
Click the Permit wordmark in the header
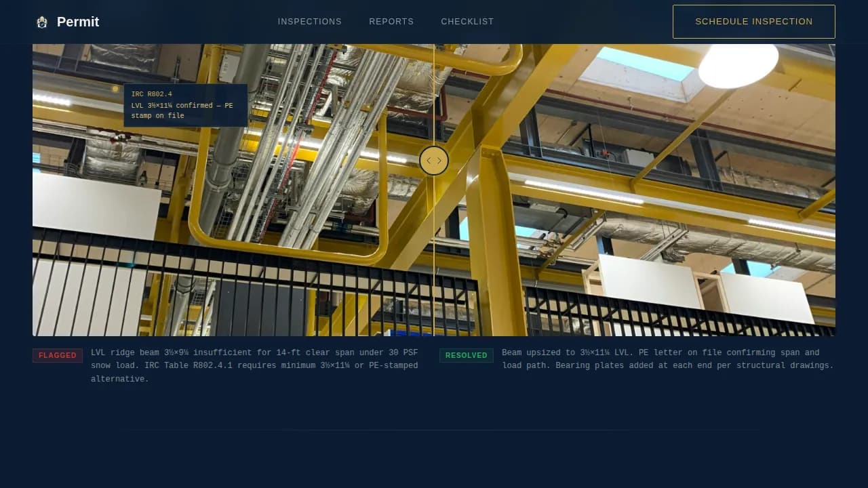(77, 22)
